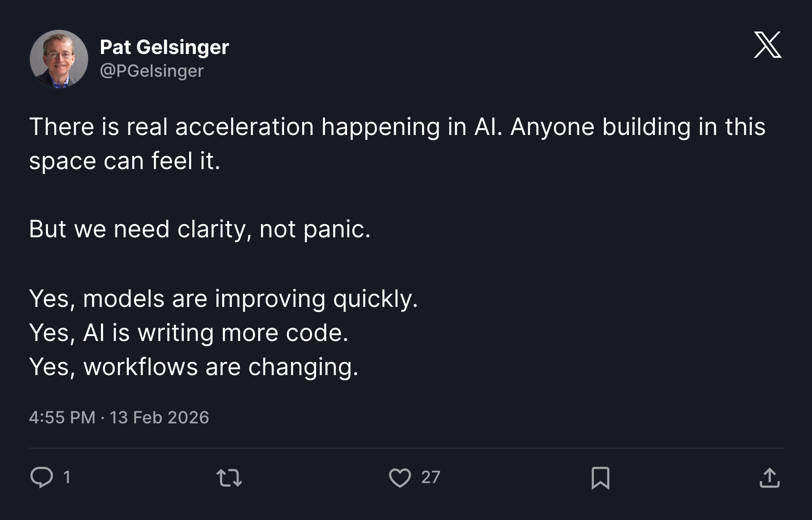
Task: Select the display name Pat Gelsinger
Action: click(164, 47)
